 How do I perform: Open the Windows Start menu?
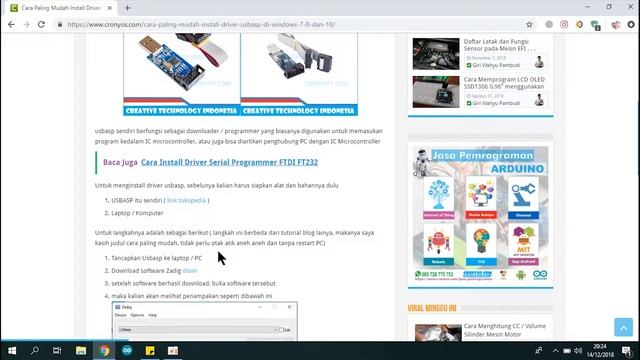tap(12, 351)
